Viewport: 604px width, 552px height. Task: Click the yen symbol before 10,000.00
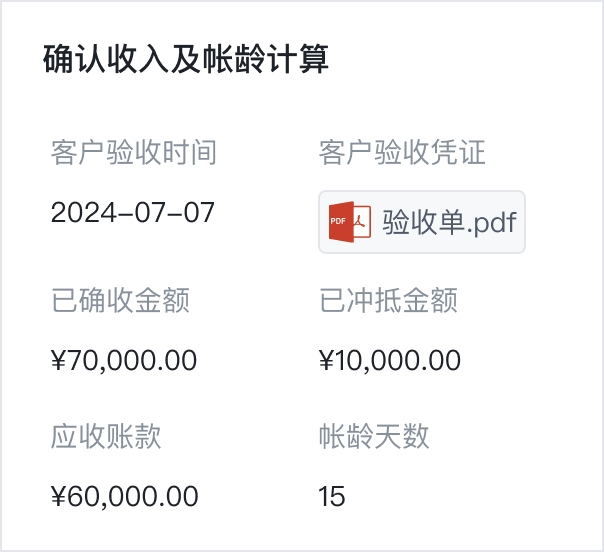click(x=325, y=360)
